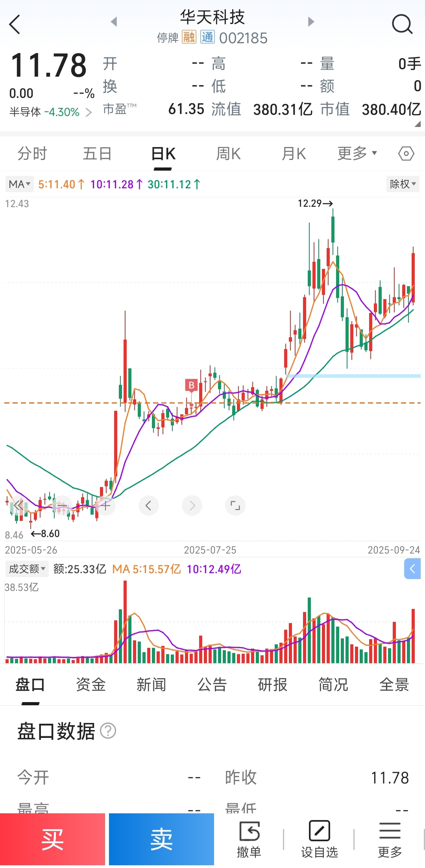This screenshot has width=425, height=868.
Task: Shift chart left with left chevron
Action: pos(148,506)
